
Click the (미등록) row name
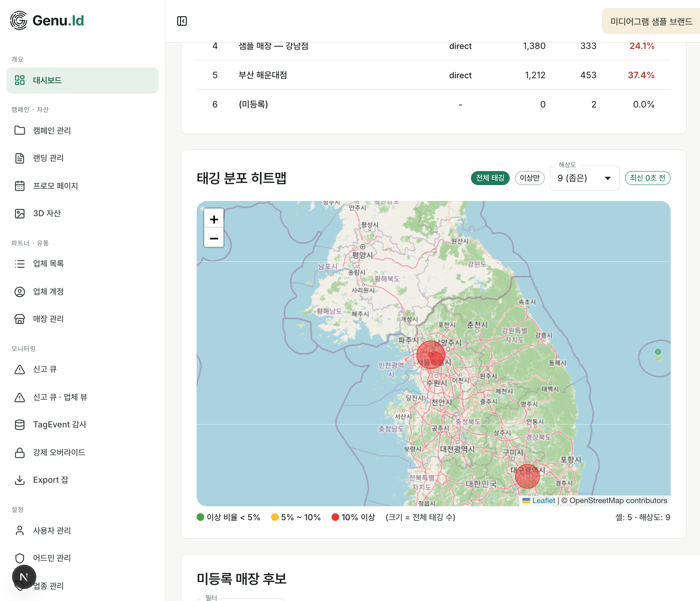point(253,104)
